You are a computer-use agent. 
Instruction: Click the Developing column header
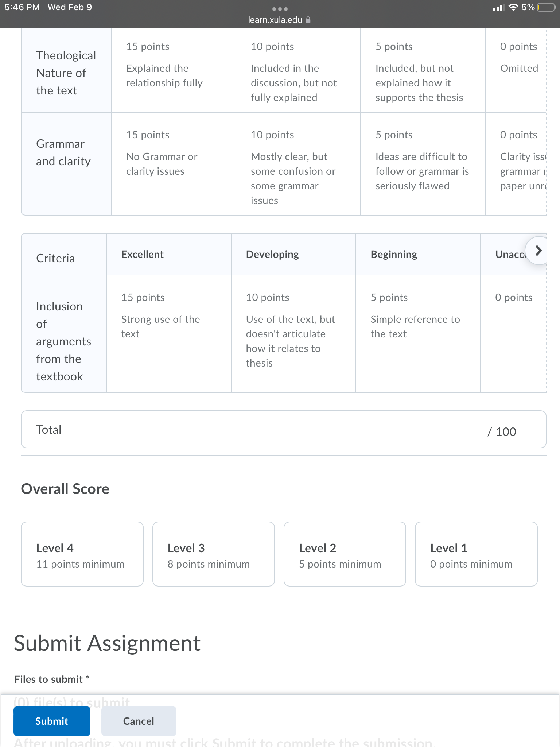pos(293,254)
